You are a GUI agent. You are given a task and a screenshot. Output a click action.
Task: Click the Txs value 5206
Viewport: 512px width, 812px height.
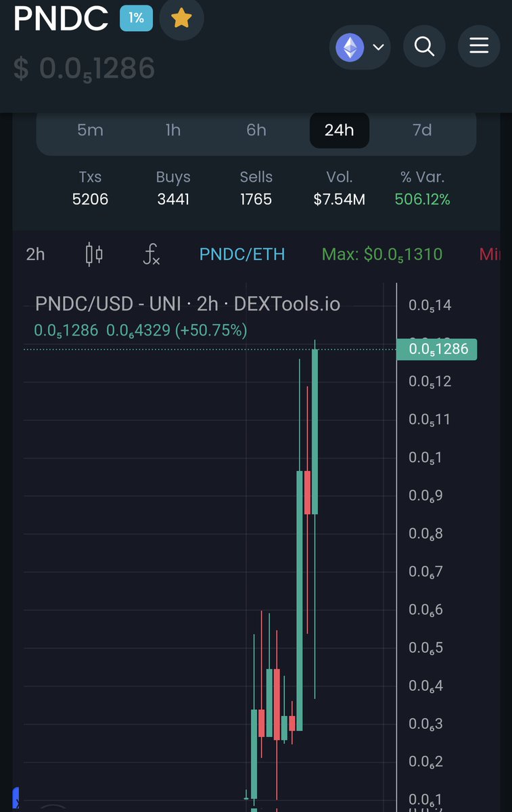[90, 199]
